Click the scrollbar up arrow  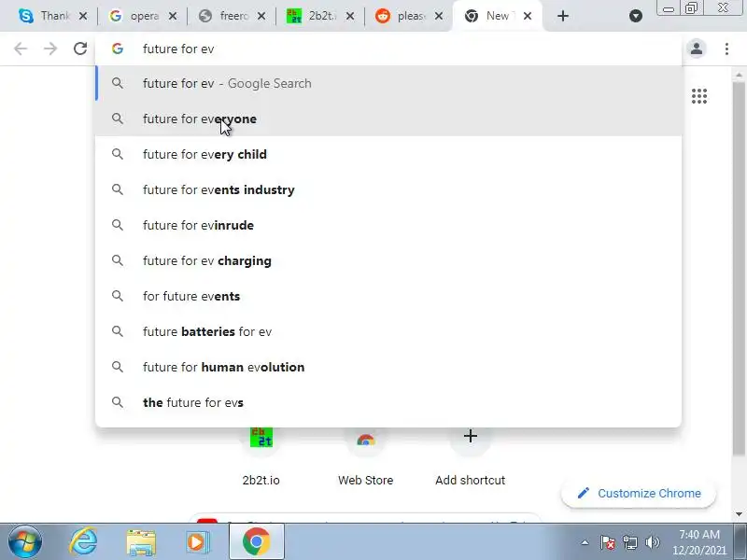(x=739, y=75)
